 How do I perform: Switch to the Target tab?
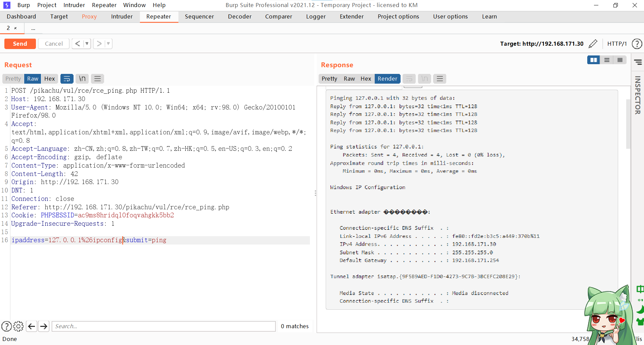59,16
